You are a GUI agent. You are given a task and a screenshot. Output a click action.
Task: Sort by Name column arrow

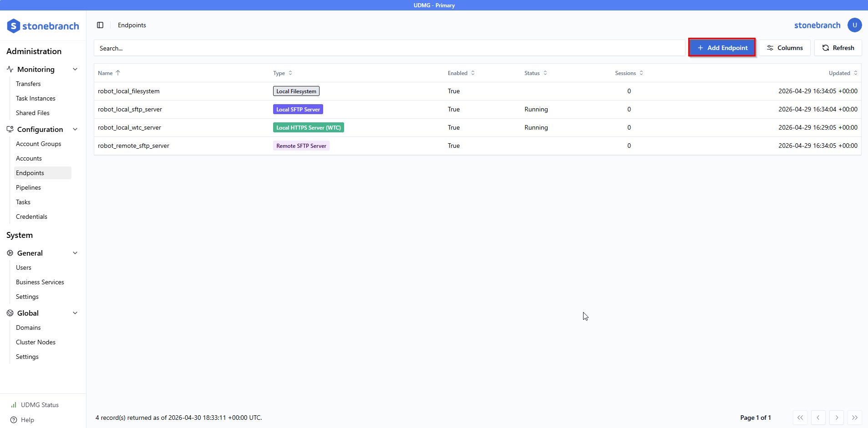[x=118, y=73]
